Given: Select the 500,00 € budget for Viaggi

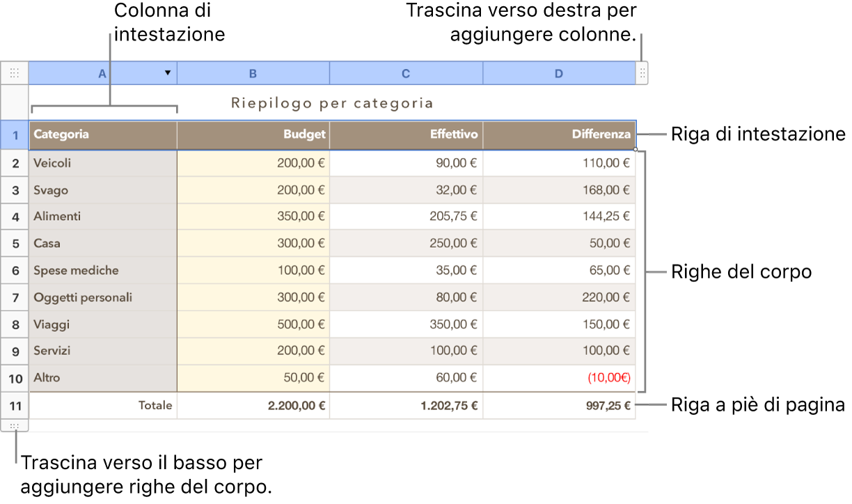Looking at the screenshot, I should (253, 324).
